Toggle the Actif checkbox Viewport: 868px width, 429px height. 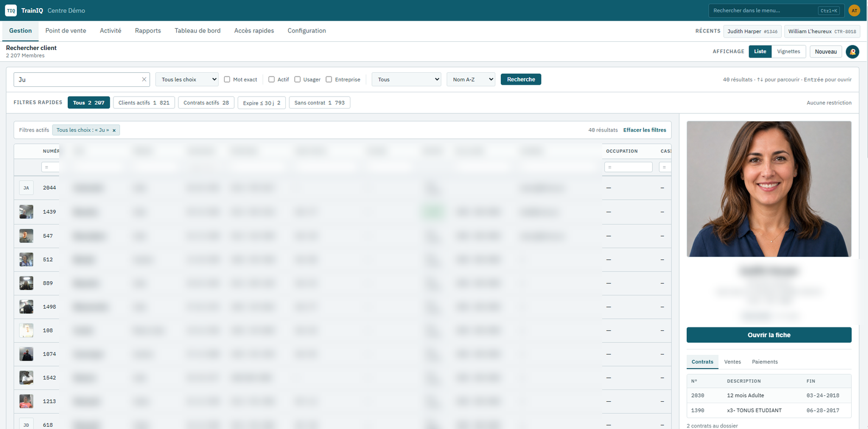[x=272, y=79]
